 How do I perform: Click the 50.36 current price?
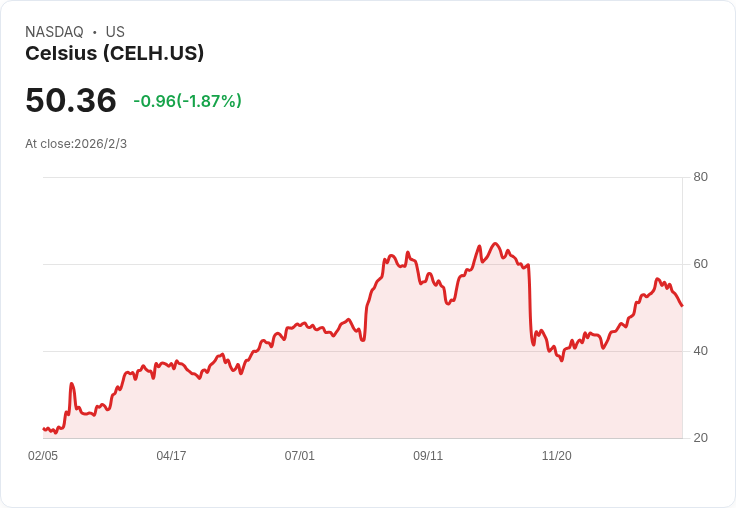click(x=71, y=100)
